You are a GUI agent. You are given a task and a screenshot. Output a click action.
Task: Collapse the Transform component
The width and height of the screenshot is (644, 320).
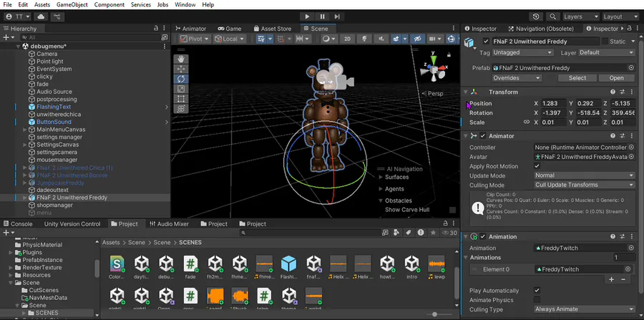point(466,92)
